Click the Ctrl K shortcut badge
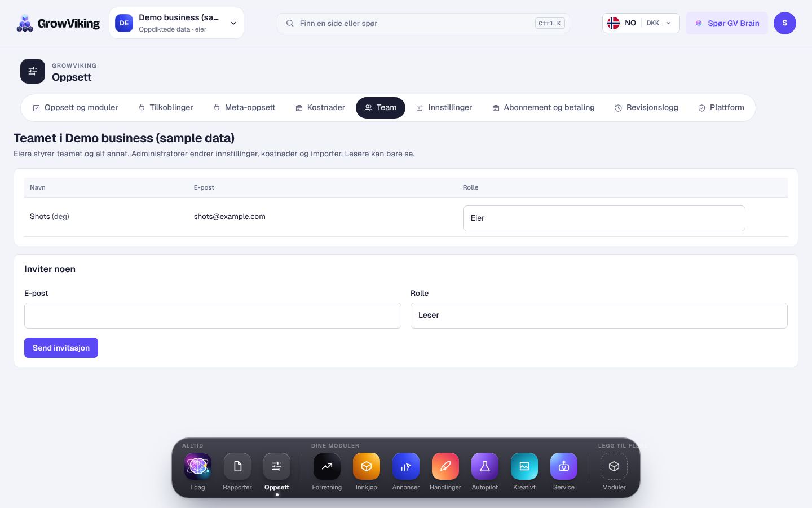Viewport: 812px width, 508px height. (x=550, y=23)
